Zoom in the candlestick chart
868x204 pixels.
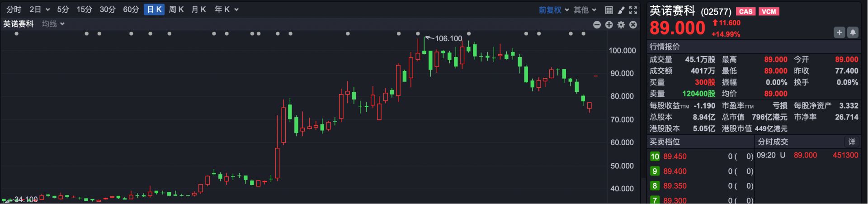click(x=609, y=25)
